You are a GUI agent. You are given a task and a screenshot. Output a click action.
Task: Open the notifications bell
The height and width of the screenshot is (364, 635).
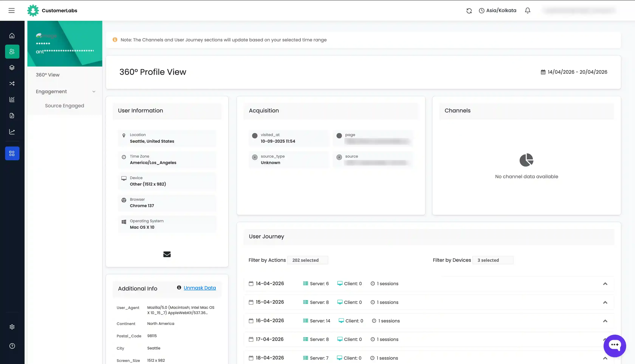tap(527, 11)
